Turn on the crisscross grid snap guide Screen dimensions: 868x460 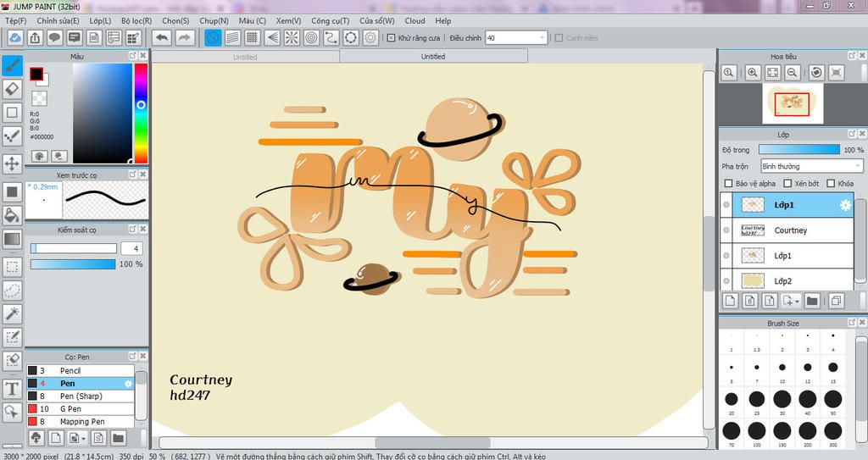(253, 37)
